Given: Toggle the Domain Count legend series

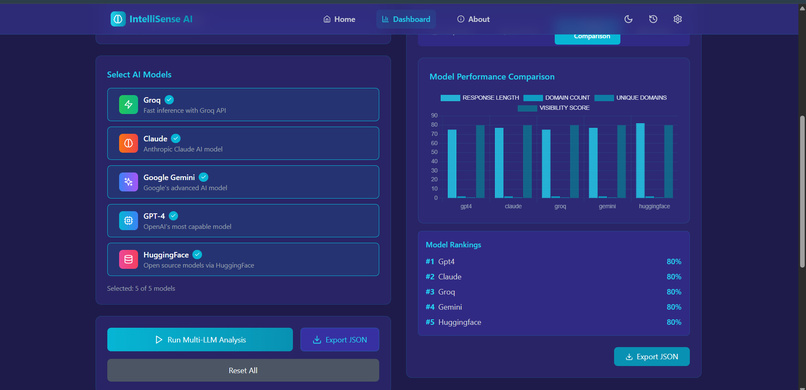Looking at the screenshot, I should (556, 98).
